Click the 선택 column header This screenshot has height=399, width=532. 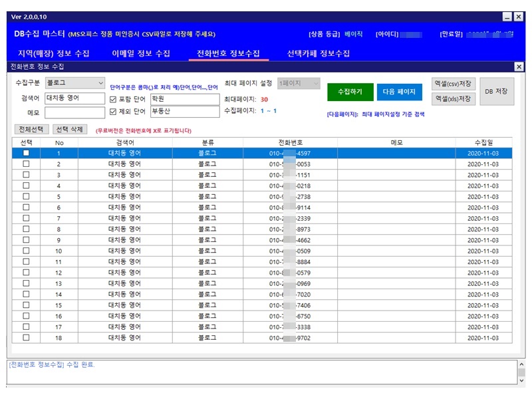(x=26, y=143)
